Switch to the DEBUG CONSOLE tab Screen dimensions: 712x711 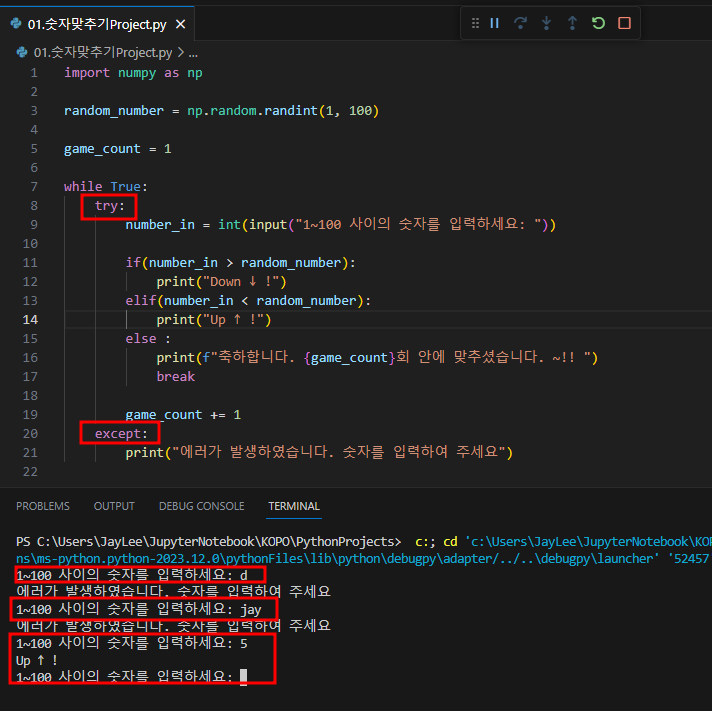point(202,506)
